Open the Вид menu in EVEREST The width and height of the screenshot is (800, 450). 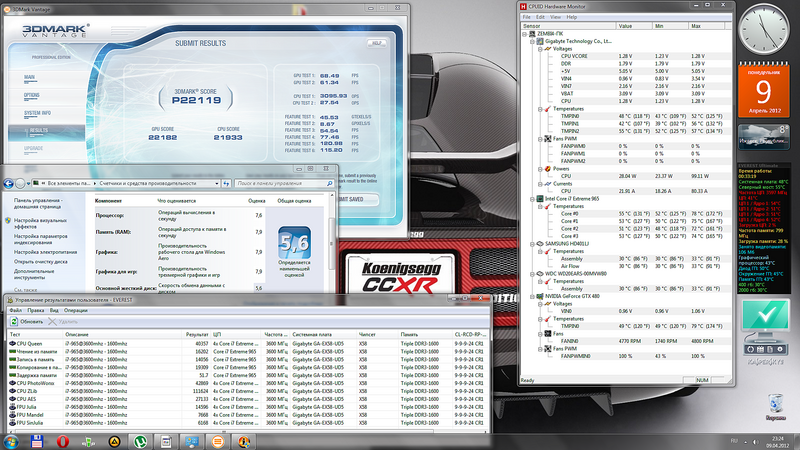(54, 310)
